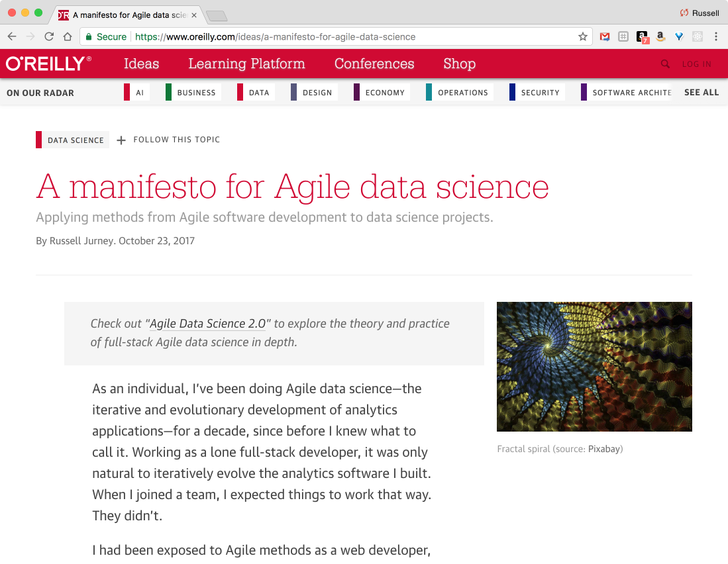Click the Secure padlock in the address bar
This screenshot has height=564, width=728.
click(x=88, y=36)
